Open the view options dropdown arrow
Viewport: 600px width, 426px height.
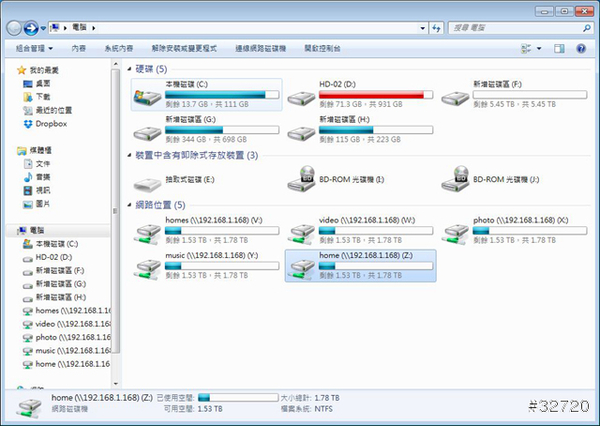(x=539, y=49)
